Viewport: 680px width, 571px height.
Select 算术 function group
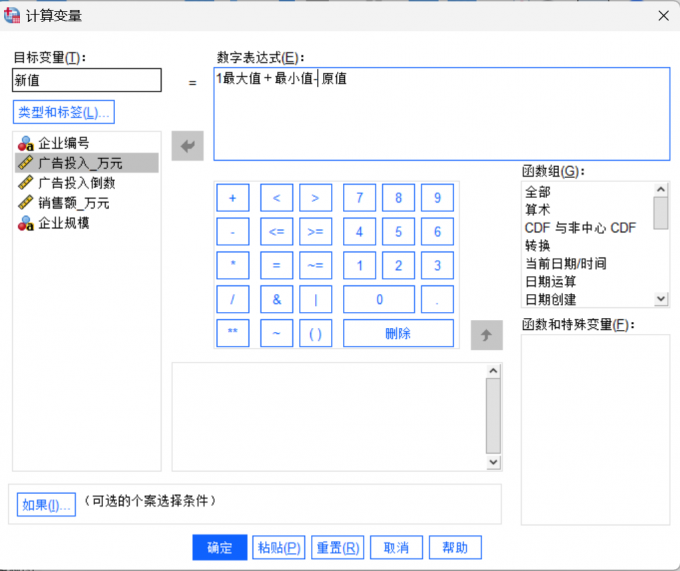(588, 209)
